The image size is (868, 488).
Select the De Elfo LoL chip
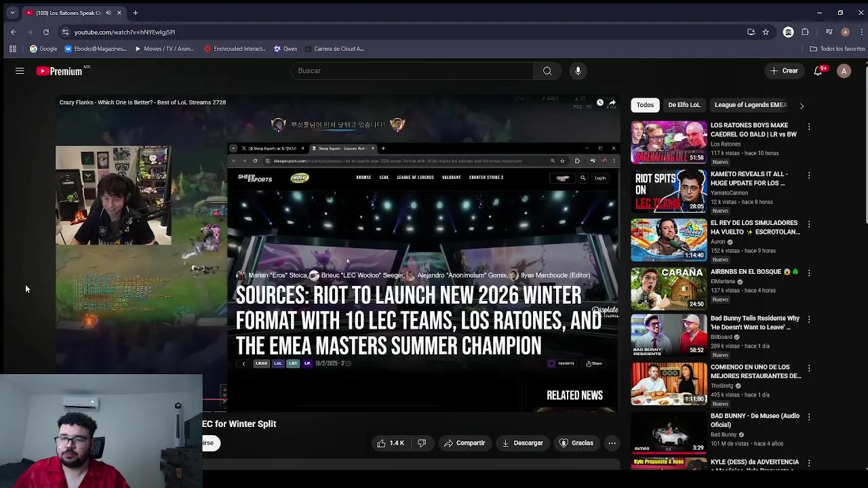684,105
